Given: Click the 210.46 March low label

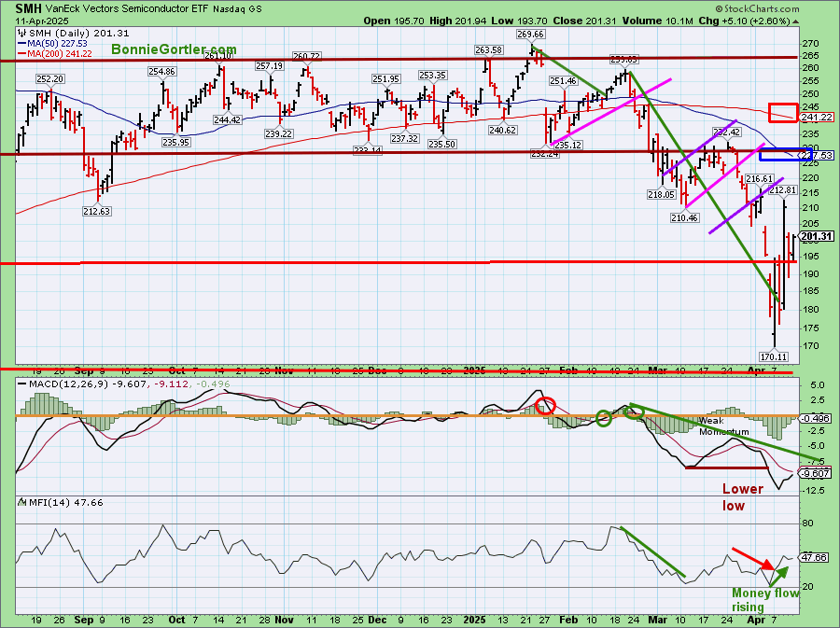Looking at the screenshot, I should (x=684, y=217).
